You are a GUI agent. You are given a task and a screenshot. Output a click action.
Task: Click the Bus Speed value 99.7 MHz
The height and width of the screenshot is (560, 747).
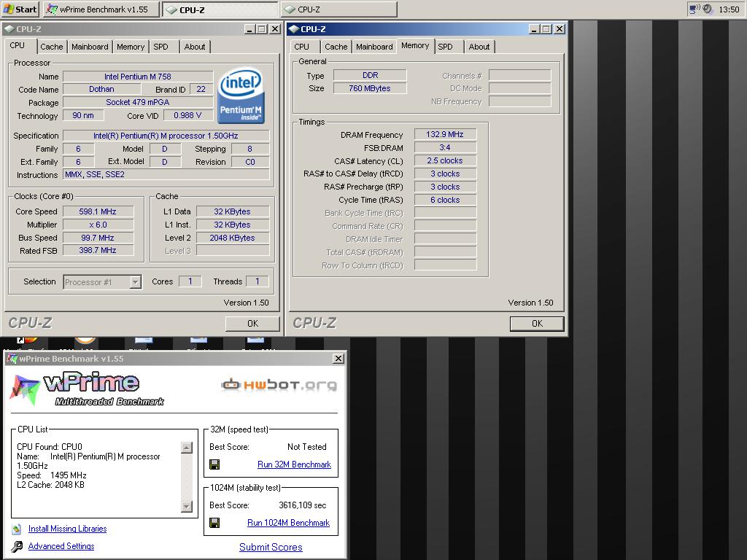point(98,238)
